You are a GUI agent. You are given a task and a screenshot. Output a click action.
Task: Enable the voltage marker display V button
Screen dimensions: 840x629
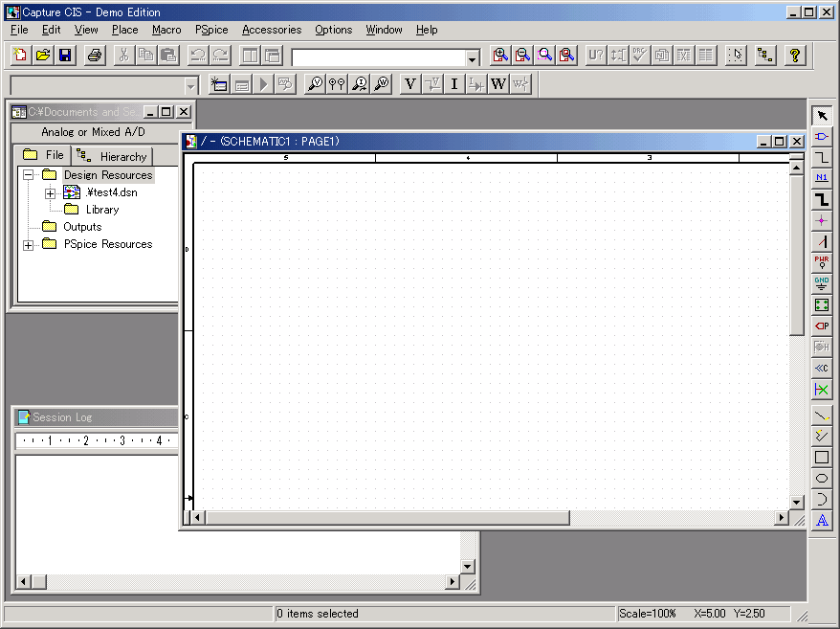click(410, 84)
